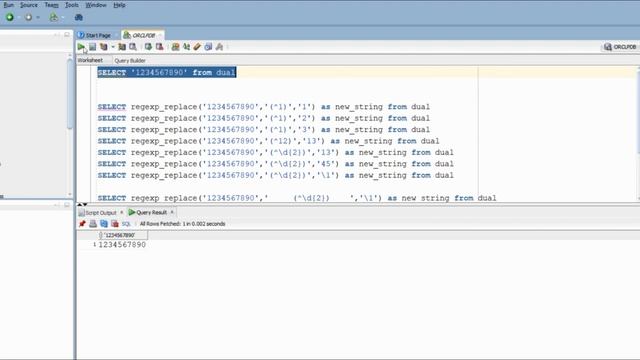Click the line replacing '(^\d{2})' with '45'
This screenshot has width=640, height=360.
click(276, 164)
